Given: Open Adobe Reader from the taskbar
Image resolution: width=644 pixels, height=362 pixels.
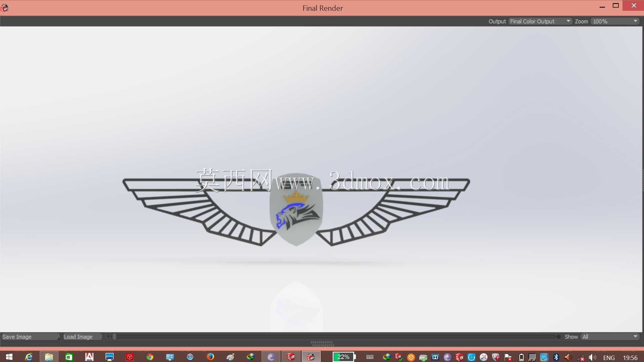Looking at the screenshot, I should pyautogui.click(x=89, y=357).
